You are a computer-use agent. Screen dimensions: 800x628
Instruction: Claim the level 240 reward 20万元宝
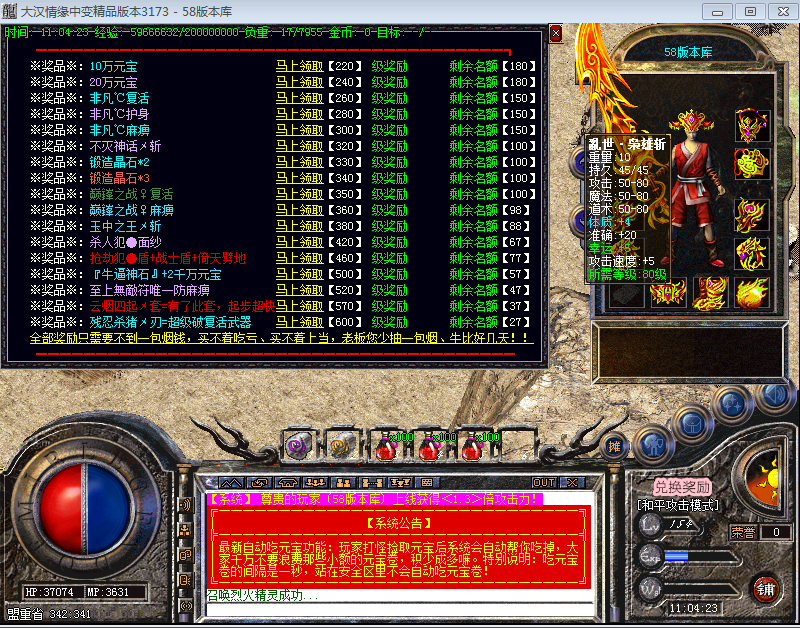coord(299,82)
